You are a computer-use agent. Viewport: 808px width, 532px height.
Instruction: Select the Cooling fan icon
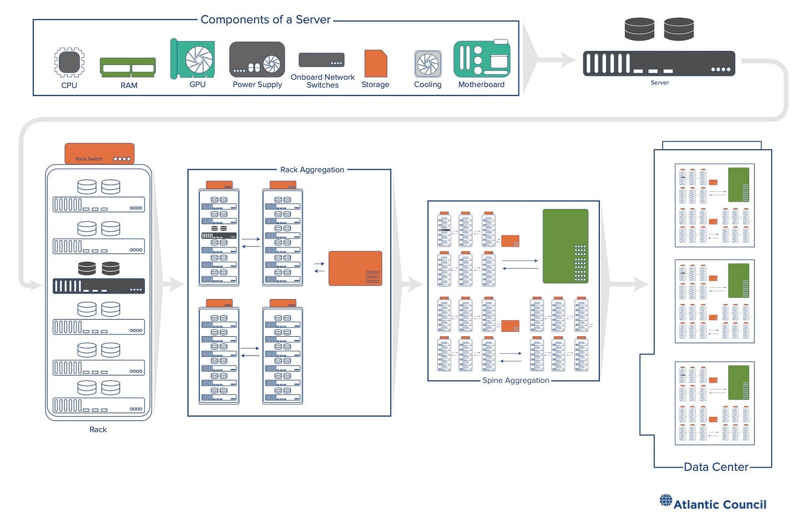point(428,64)
